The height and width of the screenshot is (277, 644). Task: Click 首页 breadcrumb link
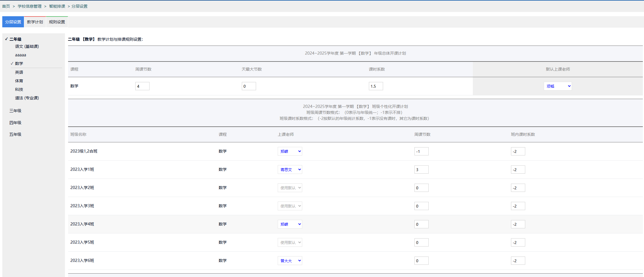click(x=6, y=6)
